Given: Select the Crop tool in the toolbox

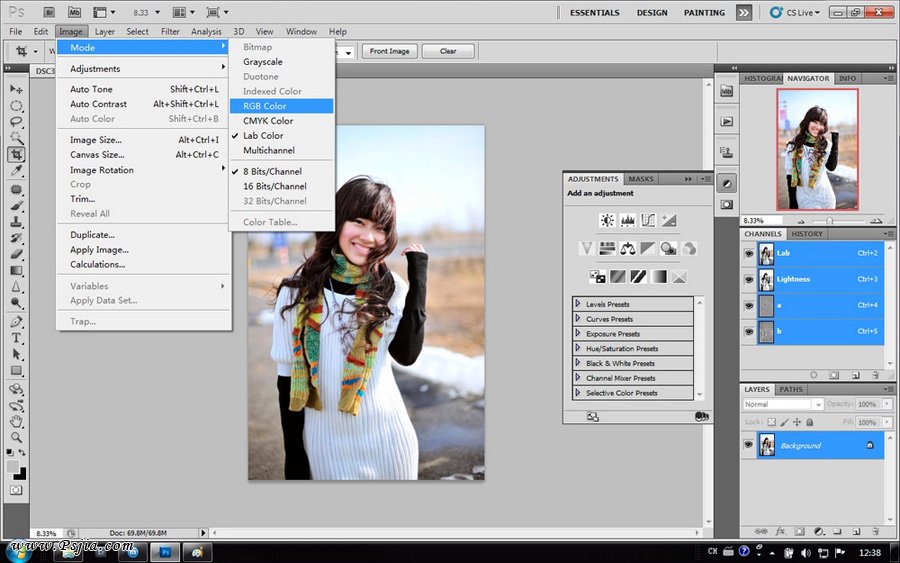Looking at the screenshot, I should 17,155.
